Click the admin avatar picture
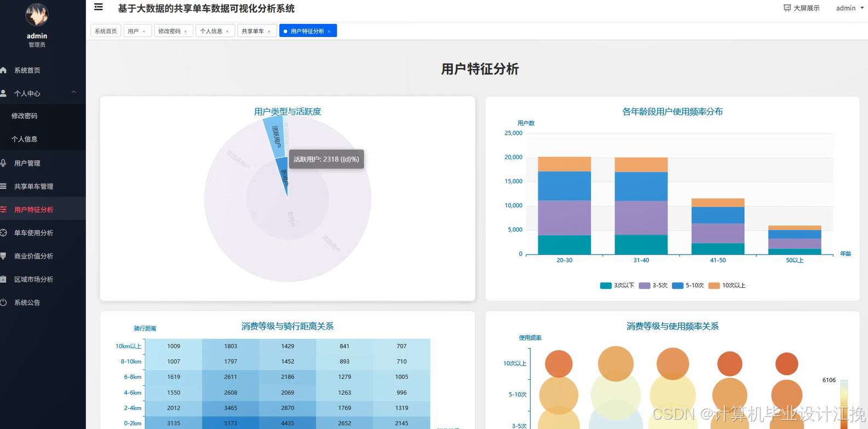 click(x=37, y=15)
